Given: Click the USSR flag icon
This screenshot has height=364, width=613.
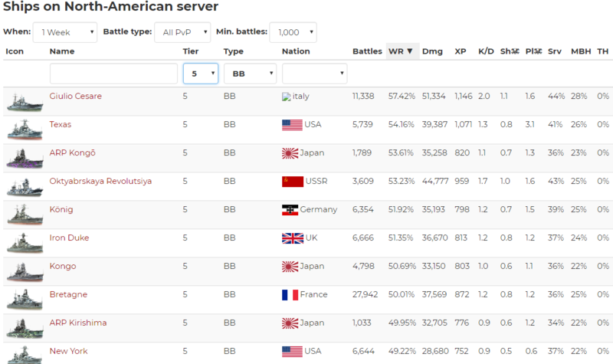Looking at the screenshot, I should (x=292, y=182).
